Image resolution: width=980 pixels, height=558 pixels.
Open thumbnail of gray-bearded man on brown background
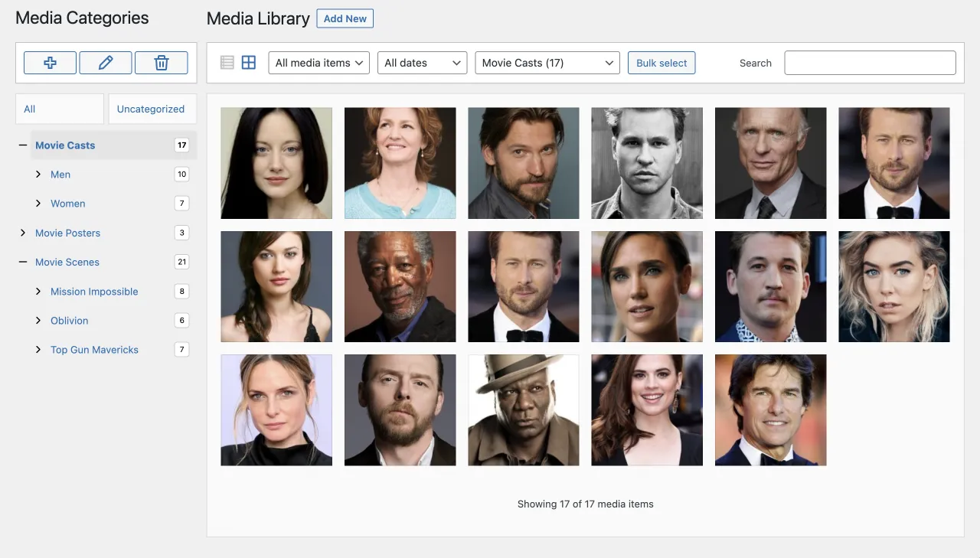400,286
